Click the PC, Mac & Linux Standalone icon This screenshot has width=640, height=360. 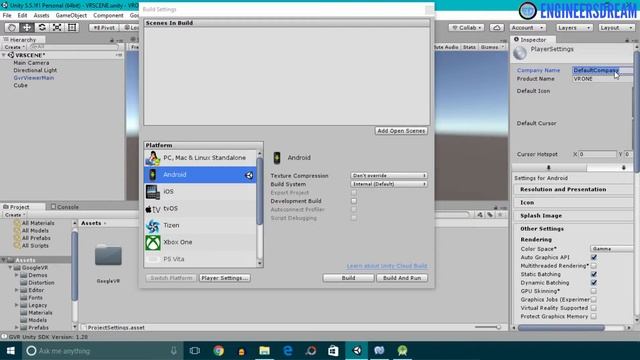click(x=153, y=158)
